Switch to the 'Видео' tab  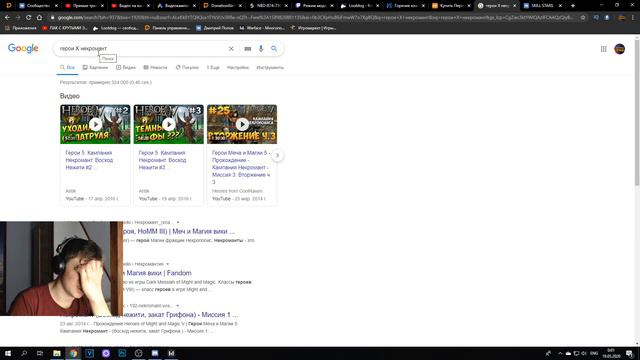(x=126, y=67)
